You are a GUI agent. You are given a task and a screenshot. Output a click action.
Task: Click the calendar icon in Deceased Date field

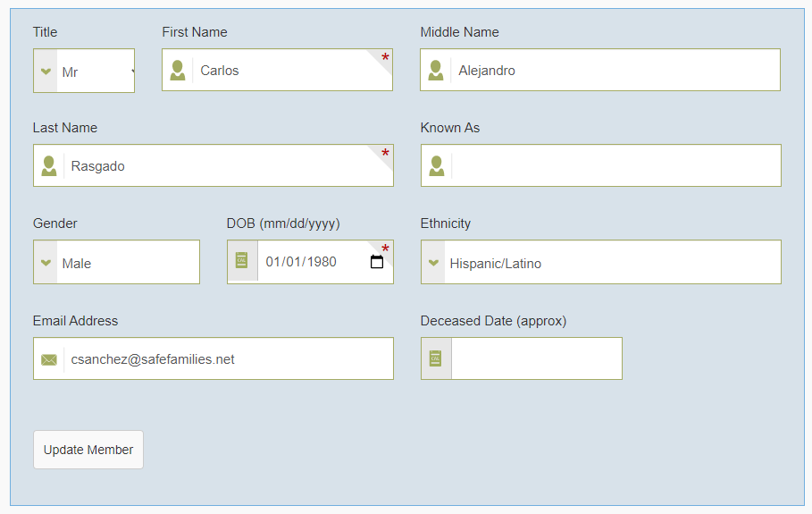pos(436,358)
